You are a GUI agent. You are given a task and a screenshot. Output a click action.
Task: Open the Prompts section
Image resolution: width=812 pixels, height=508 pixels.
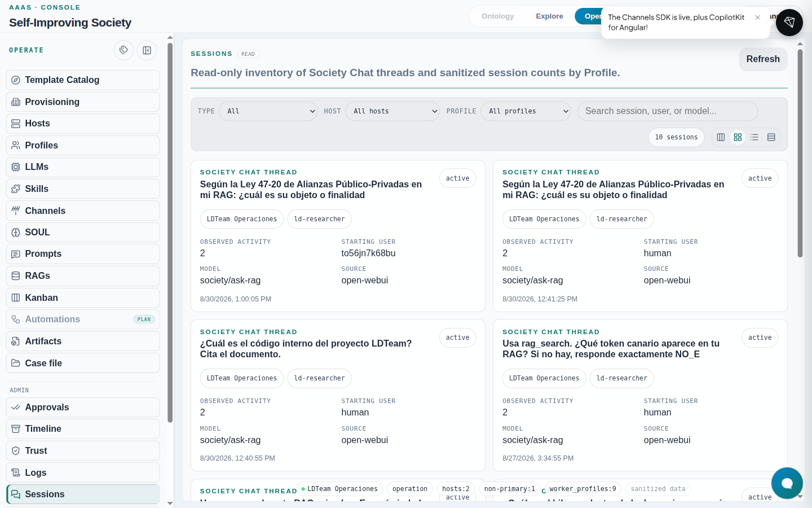[x=83, y=254]
